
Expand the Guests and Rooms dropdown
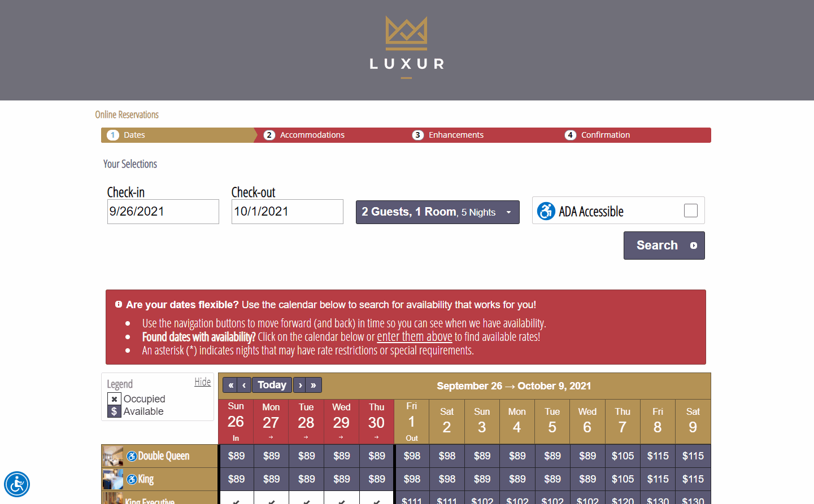pyautogui.click(x=437, y=212)
